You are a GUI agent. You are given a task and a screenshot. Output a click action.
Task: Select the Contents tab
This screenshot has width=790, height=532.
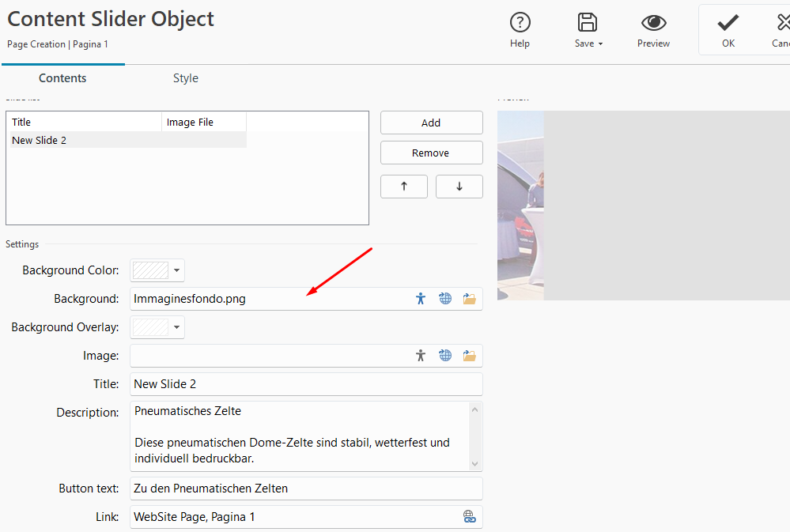click(x=62, y=78)
